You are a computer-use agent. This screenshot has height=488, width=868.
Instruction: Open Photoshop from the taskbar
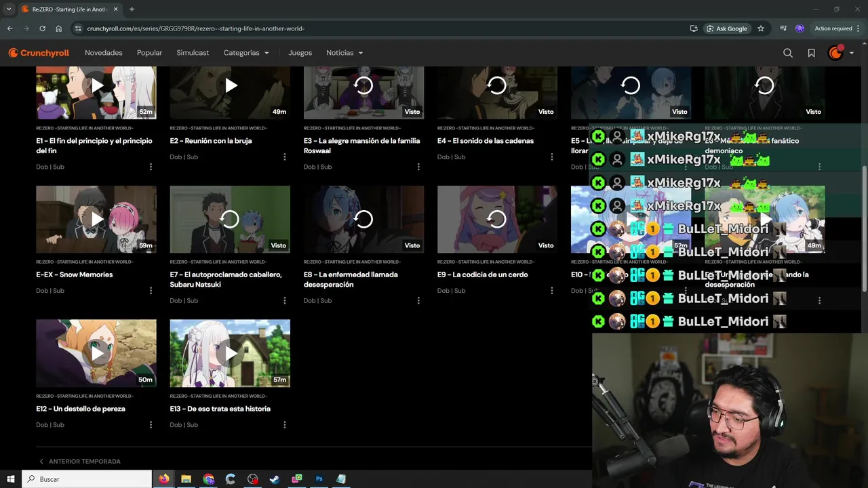tap(319, 479)
